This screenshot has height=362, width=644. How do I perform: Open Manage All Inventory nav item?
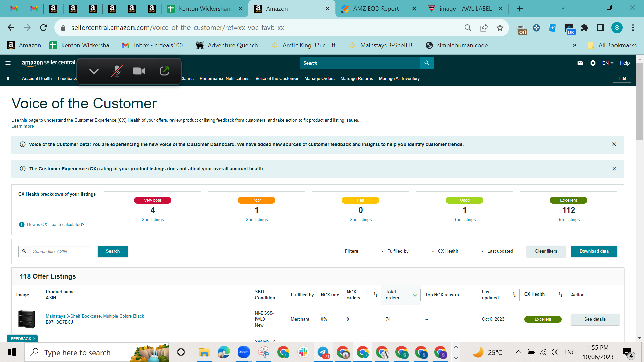point(399,79)
